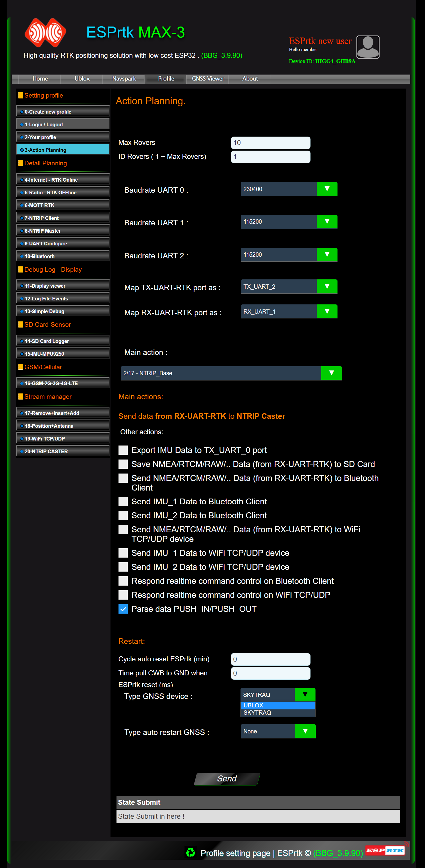Click the orange GSM/Cellular section icon
The width and height of the screenshot is (425, 868).
pos(20,367)
